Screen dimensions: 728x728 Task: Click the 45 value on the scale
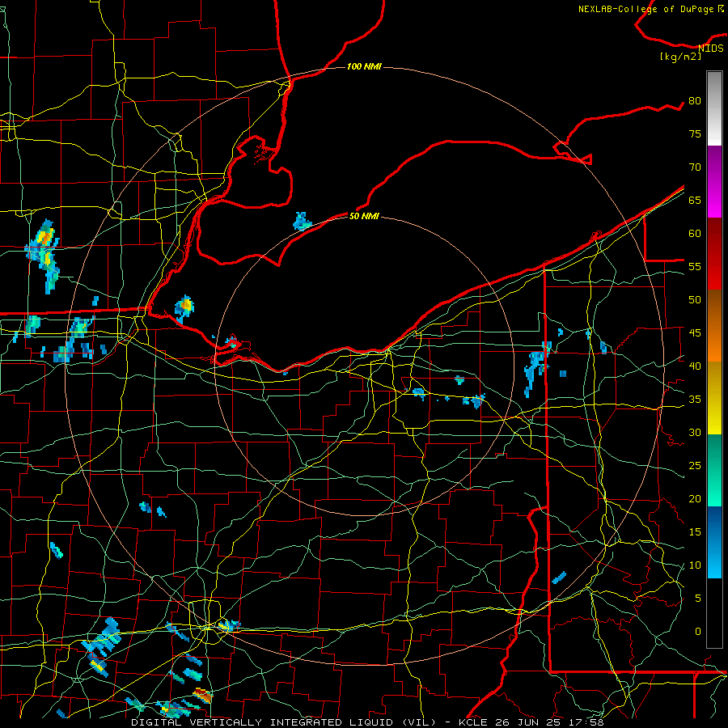click(x=695, y=333)
